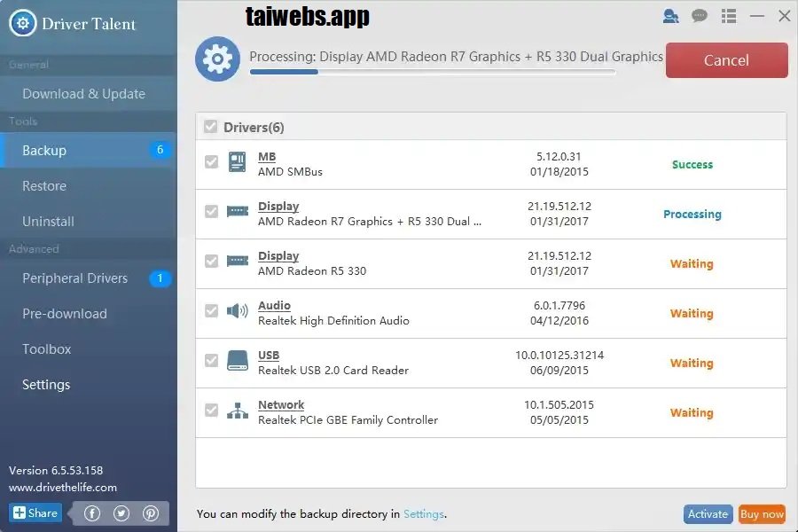Click the Realtek audio speaker icon
Viewport: 798px width, 532px height.
pos(237,310)
